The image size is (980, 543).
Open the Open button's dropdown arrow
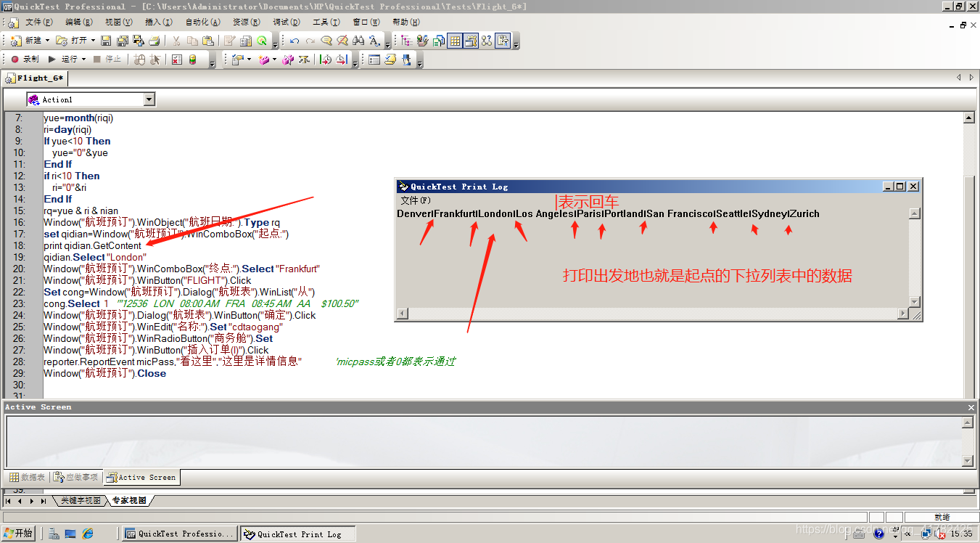click(94, 41)
